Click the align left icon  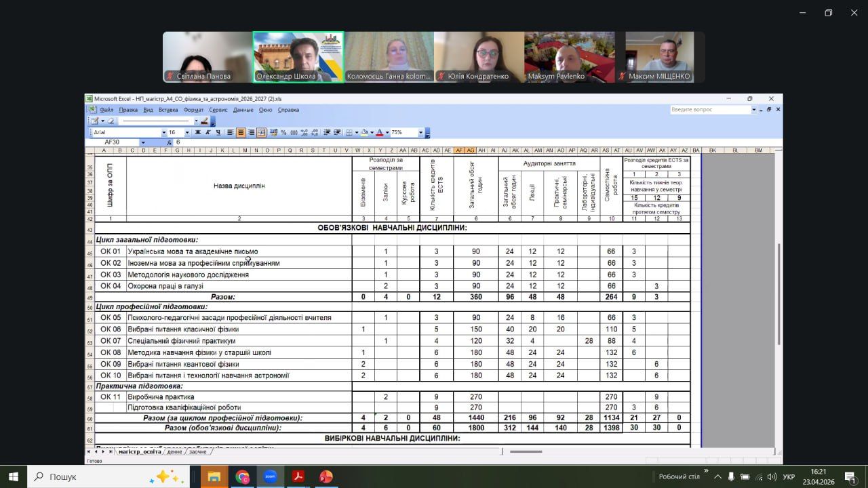(231, 133)
